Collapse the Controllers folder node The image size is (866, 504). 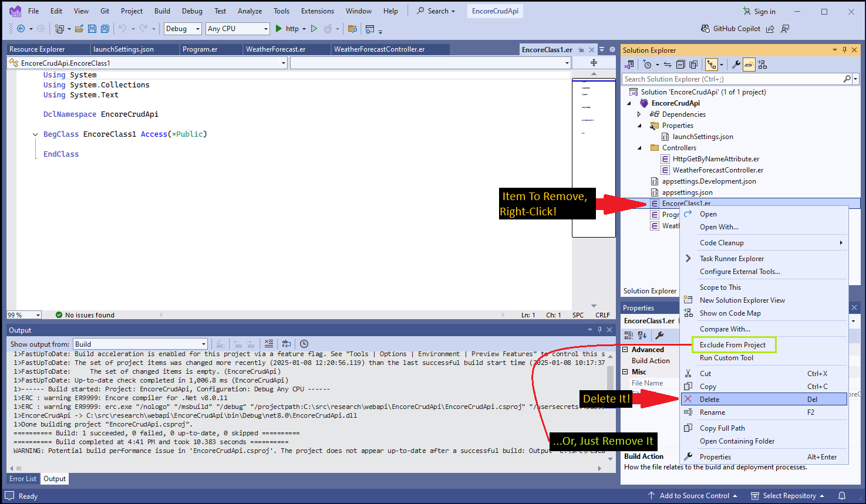coord(640,148)
